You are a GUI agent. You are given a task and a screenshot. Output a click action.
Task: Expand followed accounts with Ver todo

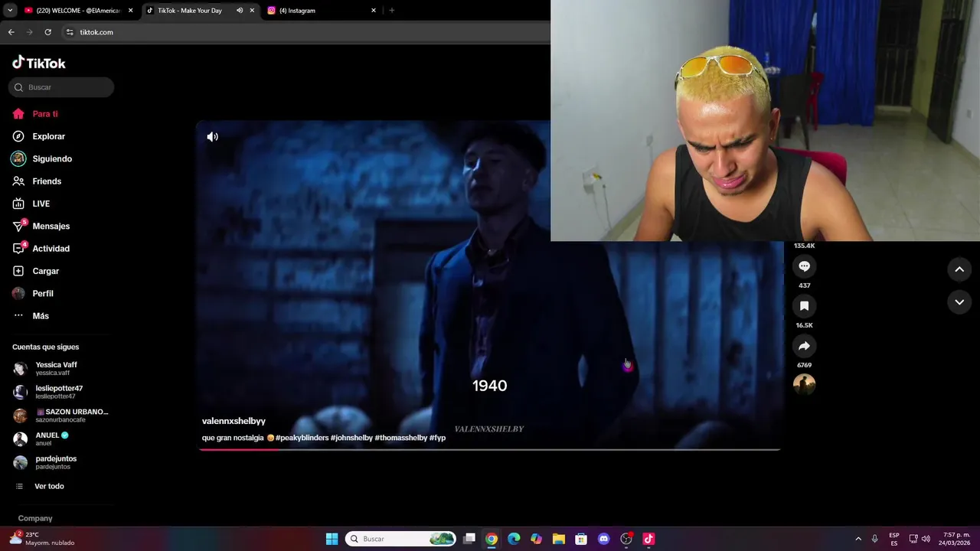tap(40, 486)
